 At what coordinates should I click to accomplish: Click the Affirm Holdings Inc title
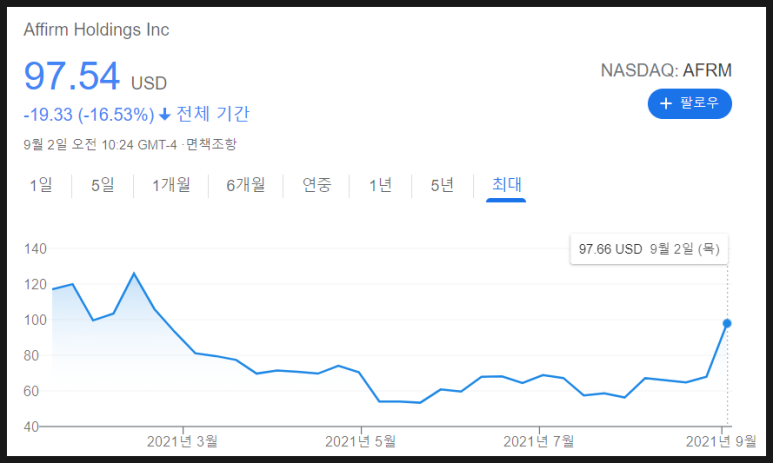96,30
